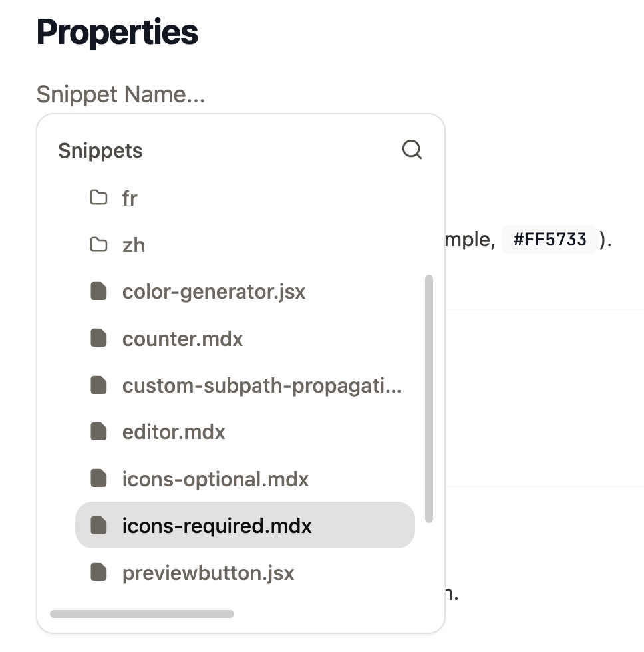Open the search icon in the Snippets panel
This screenshot has width=644, height=652.
tap(412, 150)
